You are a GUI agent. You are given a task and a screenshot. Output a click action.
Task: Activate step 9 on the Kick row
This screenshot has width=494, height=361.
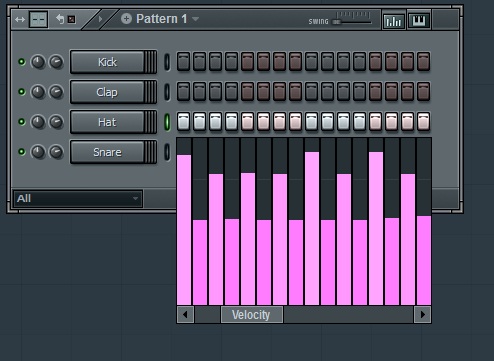point(311,62)
